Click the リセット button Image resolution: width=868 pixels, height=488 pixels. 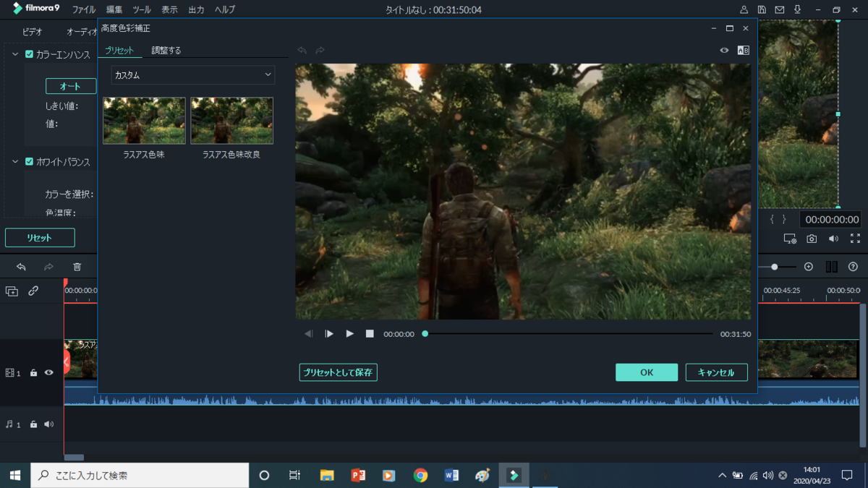click(x=40, y=238)
